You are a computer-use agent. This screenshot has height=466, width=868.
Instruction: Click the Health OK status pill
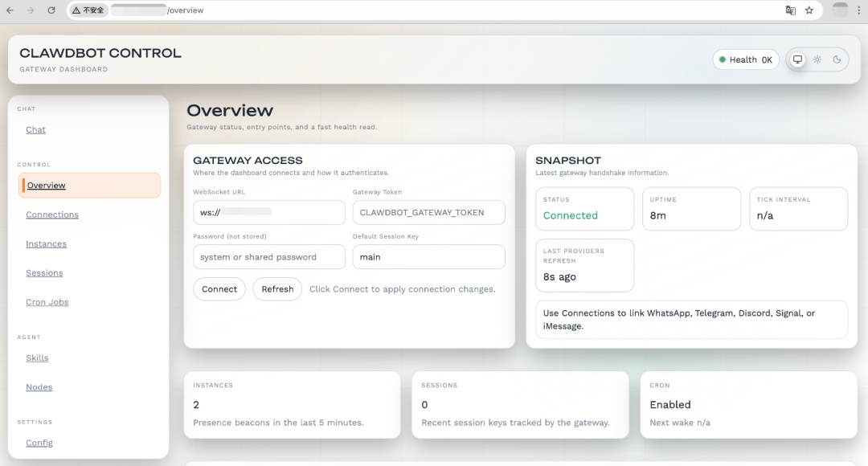pyautogui.click(x=745, y=59)
